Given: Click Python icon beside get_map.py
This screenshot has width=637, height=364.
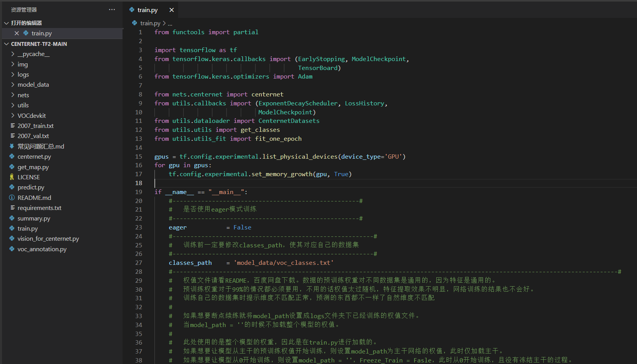Looking at the screenshot, I should click(x=12, y=166).
